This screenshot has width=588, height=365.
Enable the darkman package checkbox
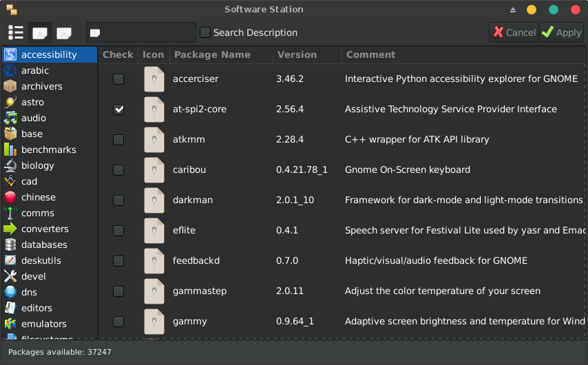point(118,200)
